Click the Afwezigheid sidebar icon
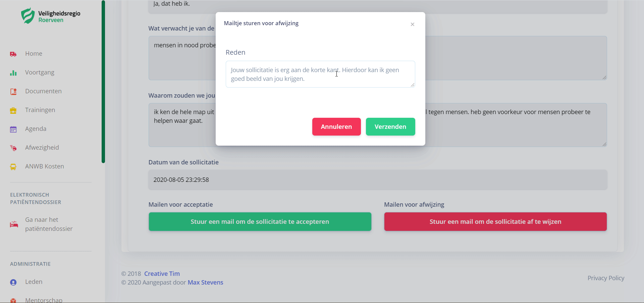This screenshot has height=303, width=644. click(x=13, y=148)
